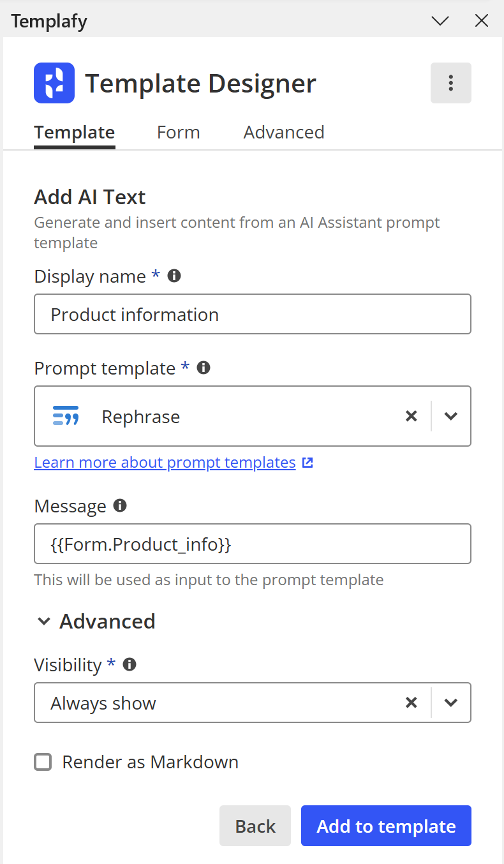Collapse the Advanced section
Viewport: 504px width, 864px height.
pos(44,621)
